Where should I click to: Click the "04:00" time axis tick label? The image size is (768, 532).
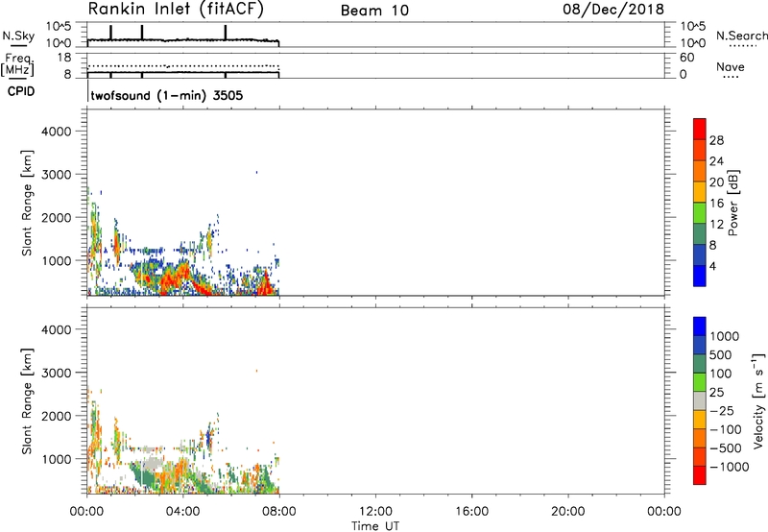(183, 512)
